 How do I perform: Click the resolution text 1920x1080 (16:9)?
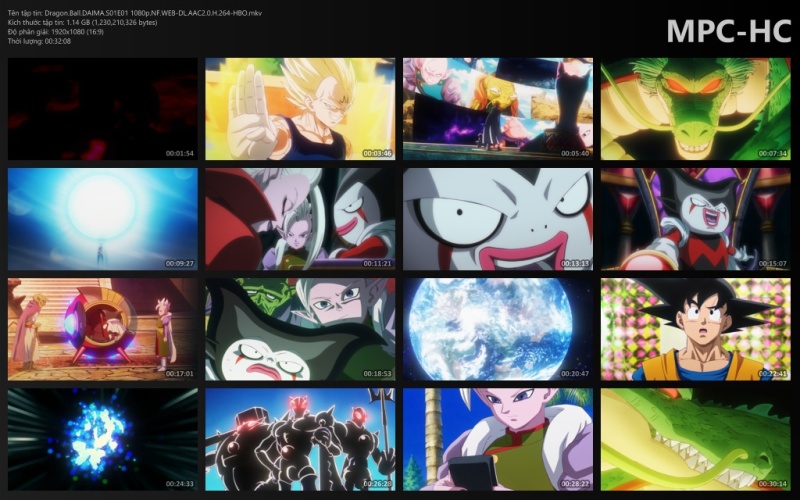[77, 32]
